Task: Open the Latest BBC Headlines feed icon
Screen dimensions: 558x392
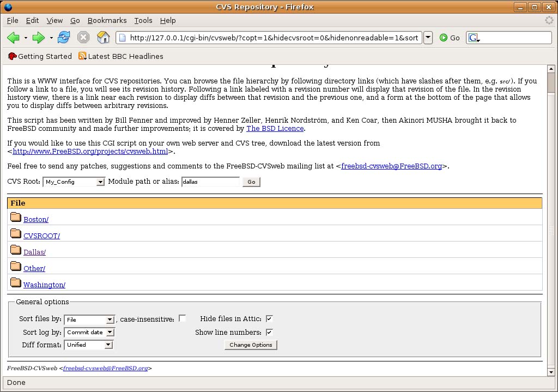Action: (x=83, y=56)
